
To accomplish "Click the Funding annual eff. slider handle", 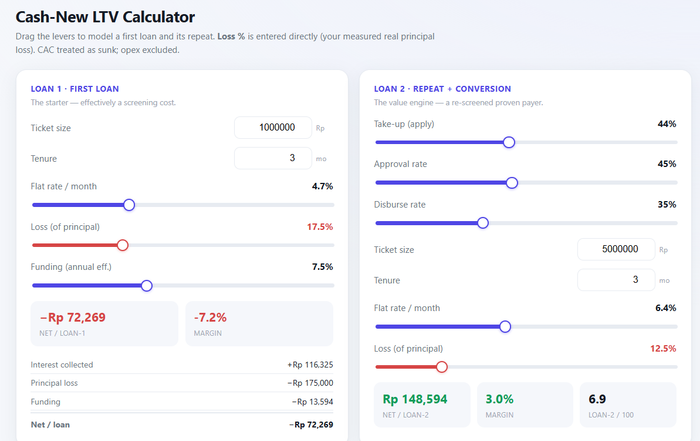I will coord(146,286).
